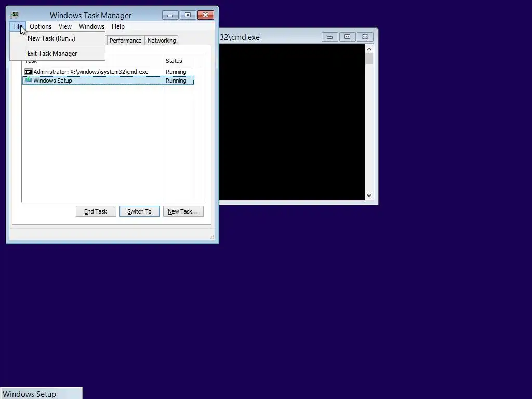This screenshot has height=399, width=532.
Task: Click Running status of cmd.exe task
Action: (x=176, y=72)
